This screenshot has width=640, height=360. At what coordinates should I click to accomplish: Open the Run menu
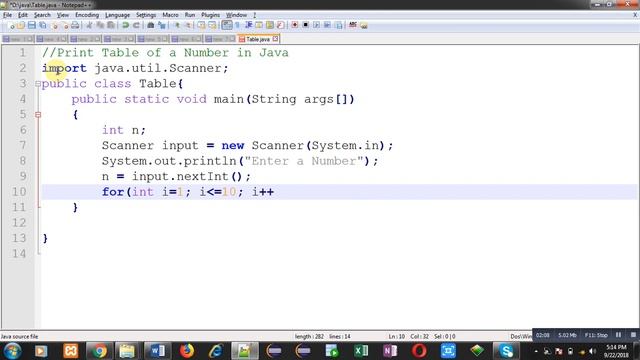pos(190,15)
